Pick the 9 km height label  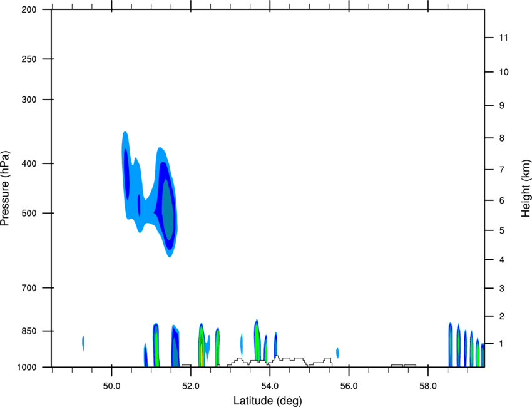click(502, 106)
